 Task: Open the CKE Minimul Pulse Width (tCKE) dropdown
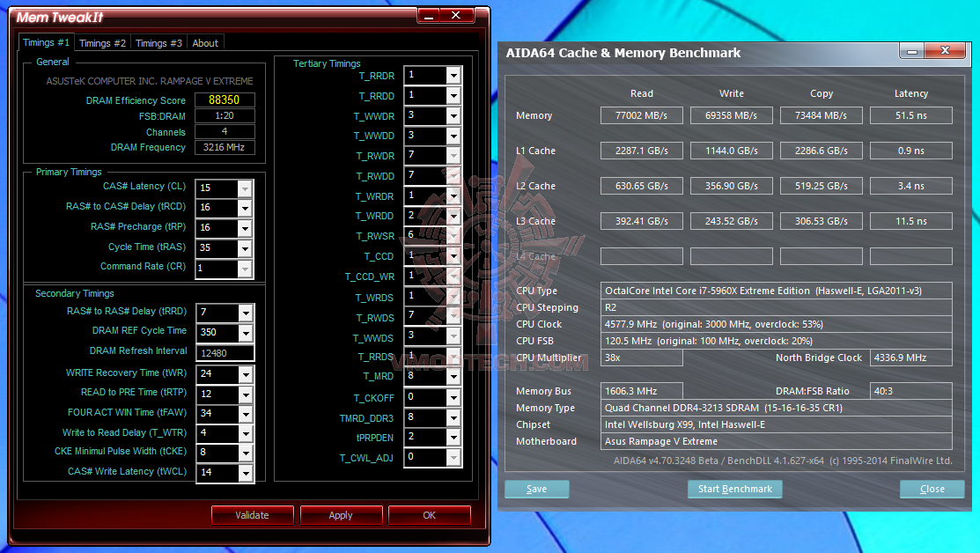(x=246, y=453)
